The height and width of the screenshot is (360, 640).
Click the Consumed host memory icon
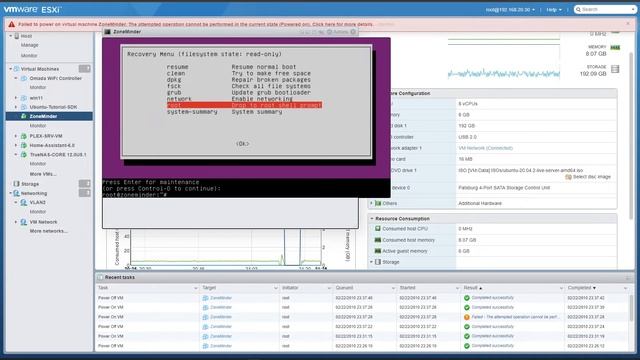click(378, 240)
